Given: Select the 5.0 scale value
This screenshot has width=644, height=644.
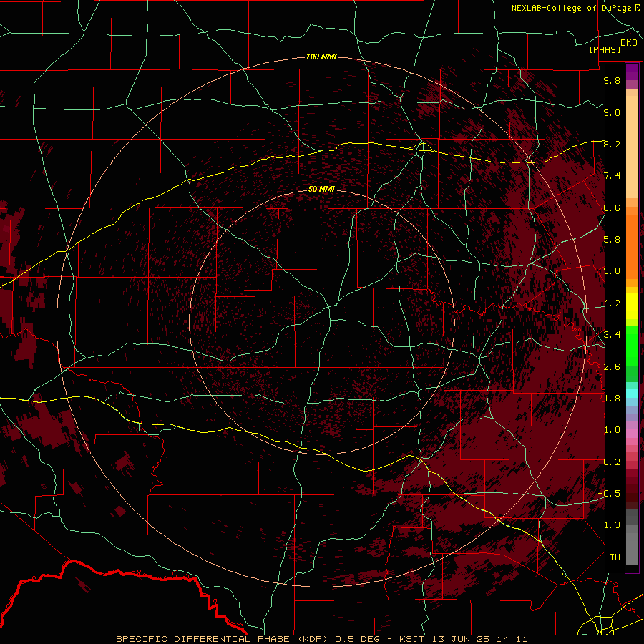Looking at the screenshot, I should click(612, 271).
